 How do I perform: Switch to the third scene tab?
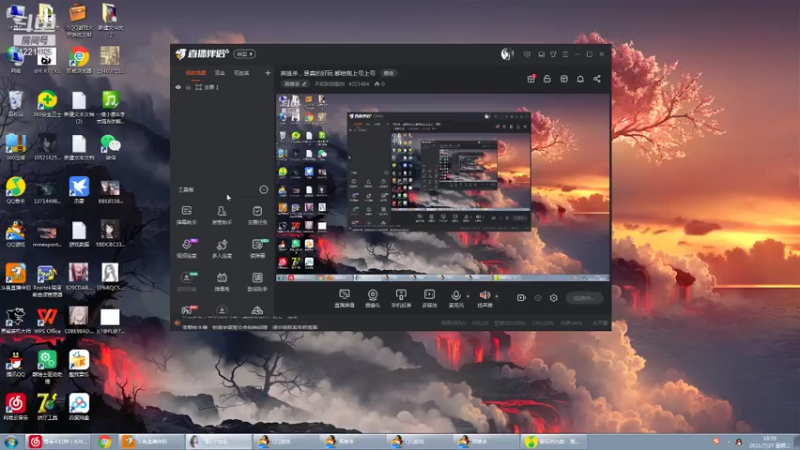(241, 73)
